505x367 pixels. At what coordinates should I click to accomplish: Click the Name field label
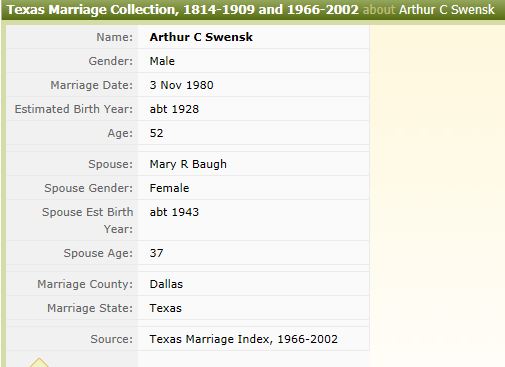point(114,37)
